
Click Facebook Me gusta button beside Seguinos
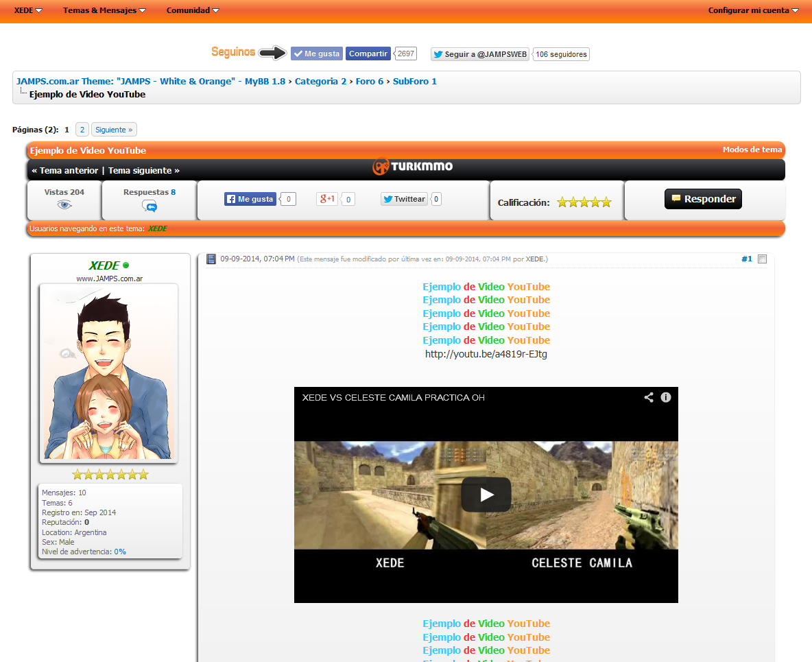coord(316,54)
